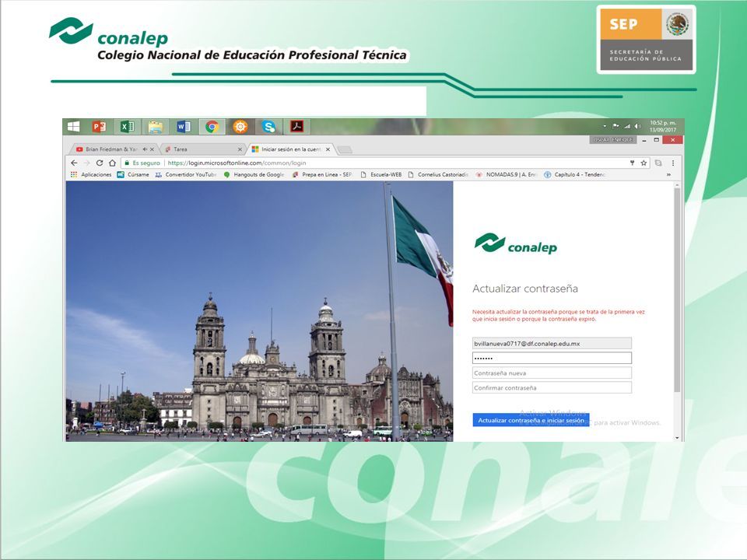Open the NOMADAS.9 bookmark
Image resolution: width=747 pixels, height=560 pixels.
pos(506,175)
